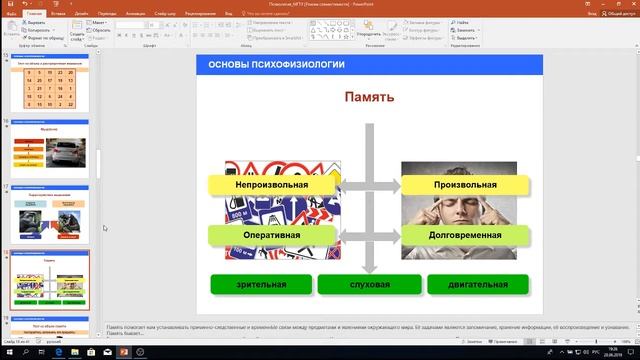
Task: Click green 'зрительная' shape
Action: [261, 284]
